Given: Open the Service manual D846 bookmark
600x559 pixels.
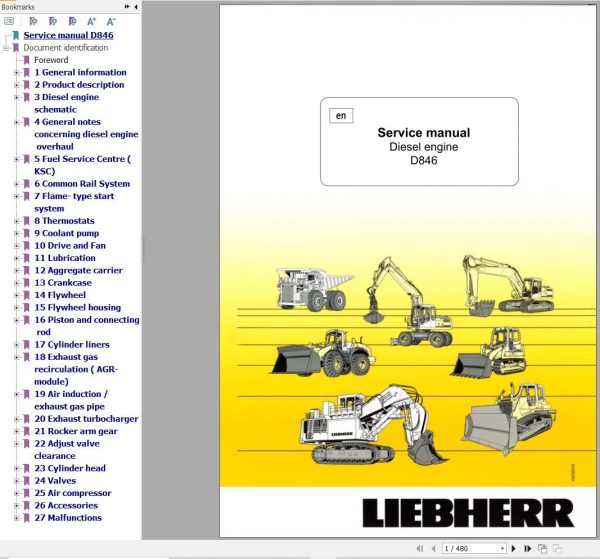Looking at the screenshot, I should coord(68,35).
